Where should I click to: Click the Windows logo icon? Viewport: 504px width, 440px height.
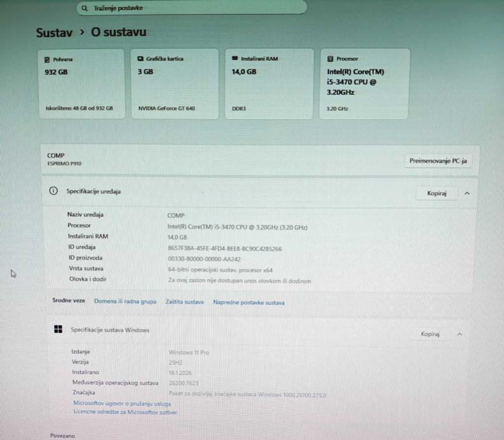pyautogui.click(x=58, y=329)
